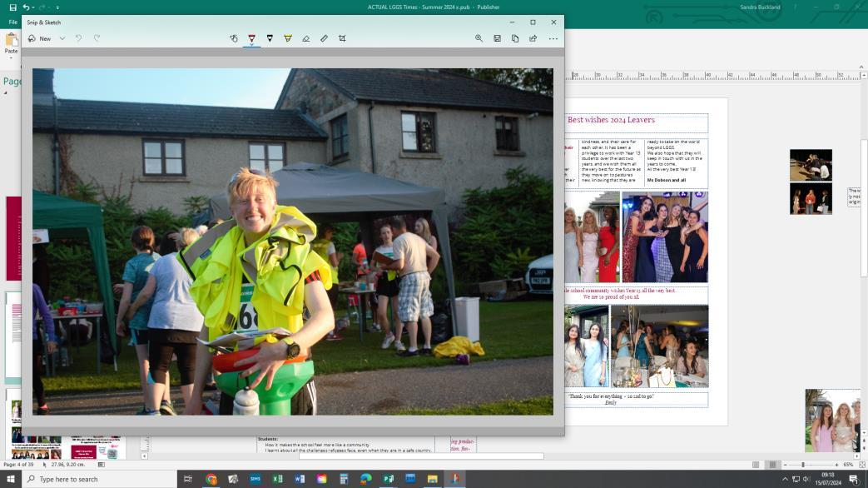Select the 'Best wishes 2024 Leavers' heading
This screenshot has width=868, height=488.
click(611, 120)
